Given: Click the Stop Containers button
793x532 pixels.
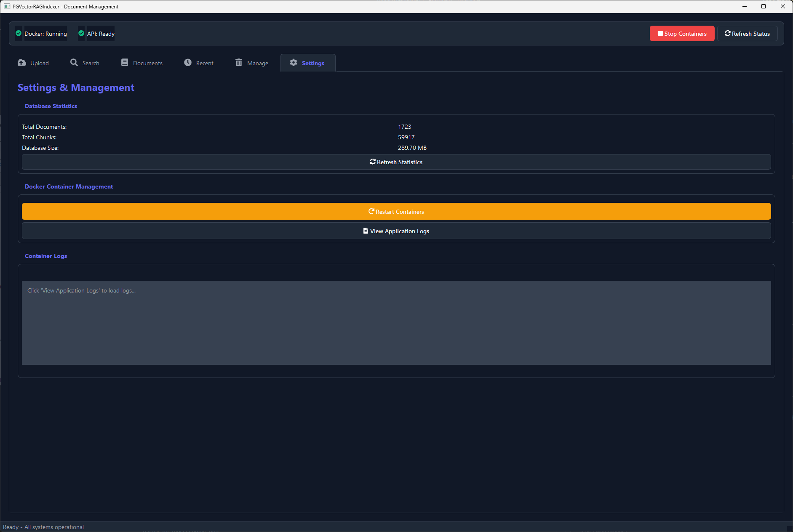Looking at the screenshot, I should 682,33.
